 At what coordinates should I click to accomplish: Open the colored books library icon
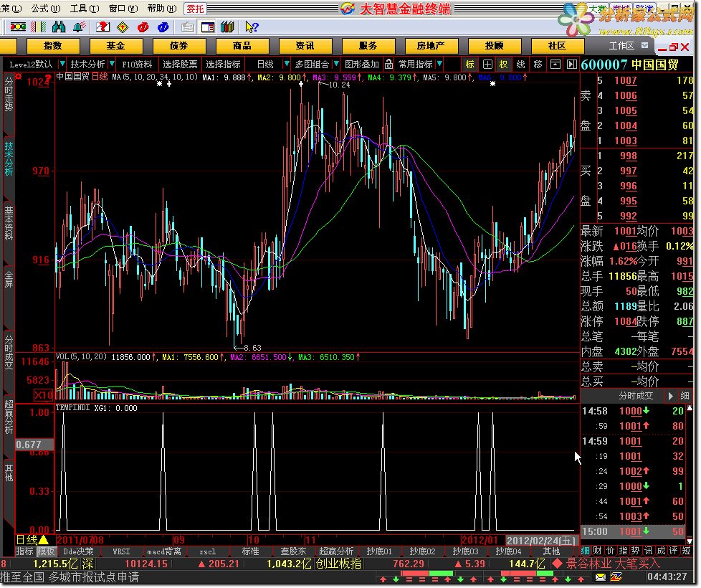tap(227, 27)
